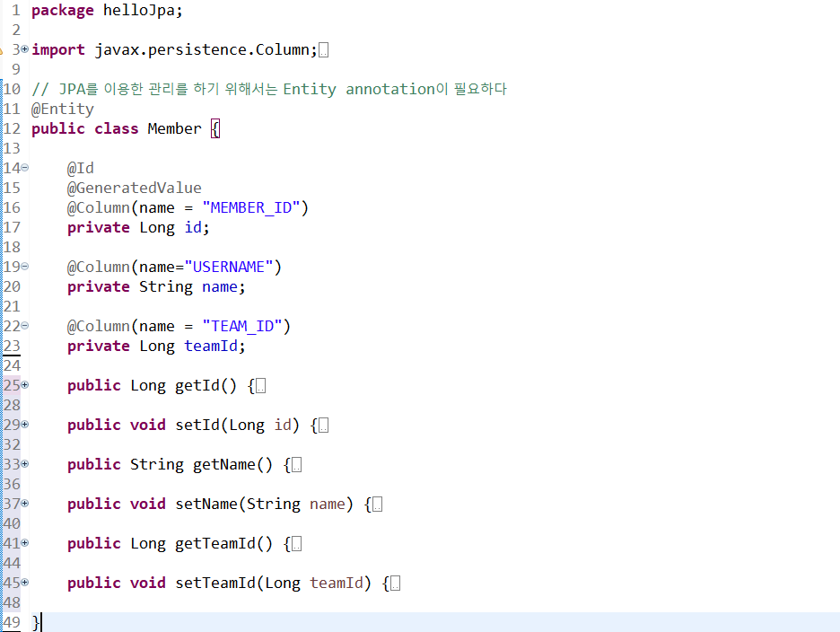The image size is (840, 632).
Task: Click method name setName
Action: tap(206, 504)
